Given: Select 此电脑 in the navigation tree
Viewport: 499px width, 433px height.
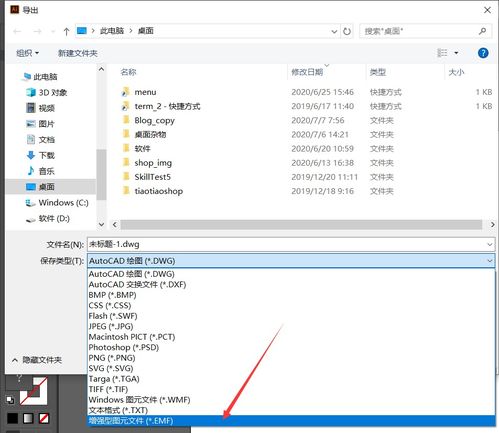Looking at the screenshot, I should (x=40, y=77).
